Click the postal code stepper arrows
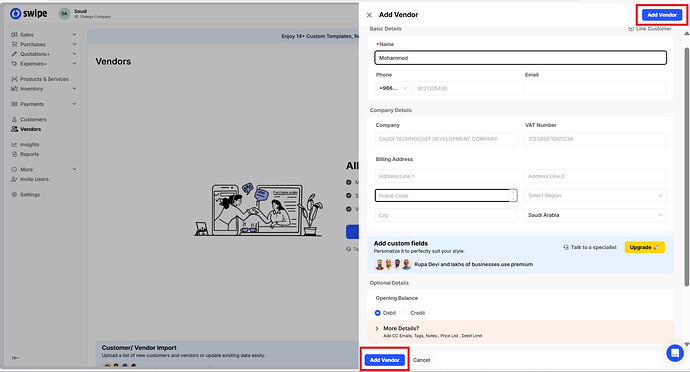This screenshot has height=372, width=690. pos(513,195)
